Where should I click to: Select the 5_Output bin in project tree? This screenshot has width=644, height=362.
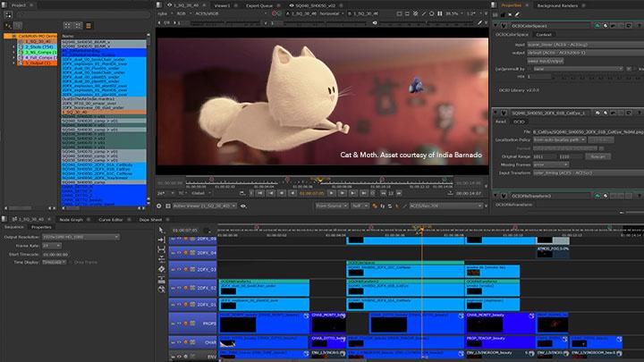point(38,63)
